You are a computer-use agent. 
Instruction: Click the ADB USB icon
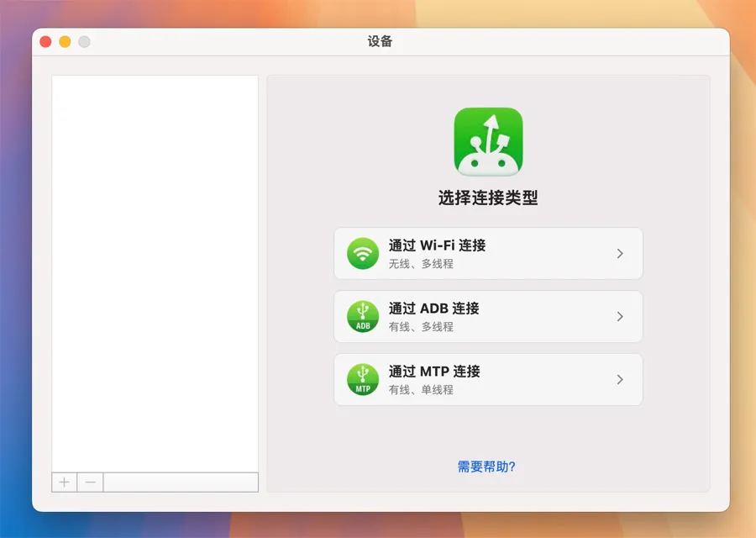pos(363,316)
